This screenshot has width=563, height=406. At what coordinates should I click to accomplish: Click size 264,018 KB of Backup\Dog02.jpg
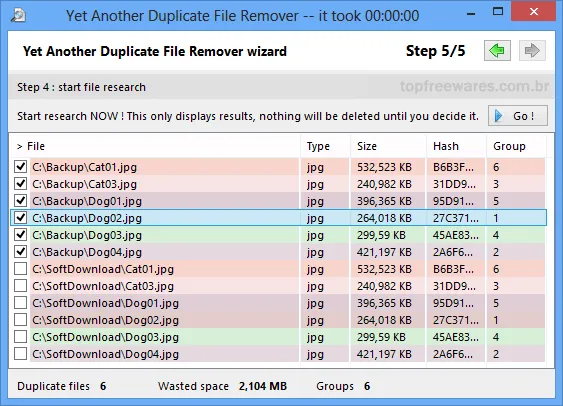384,218
